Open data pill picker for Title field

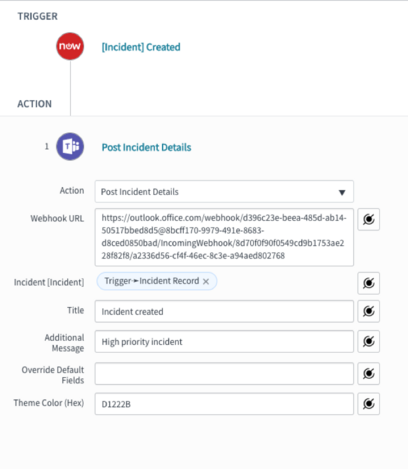[369, 311]
